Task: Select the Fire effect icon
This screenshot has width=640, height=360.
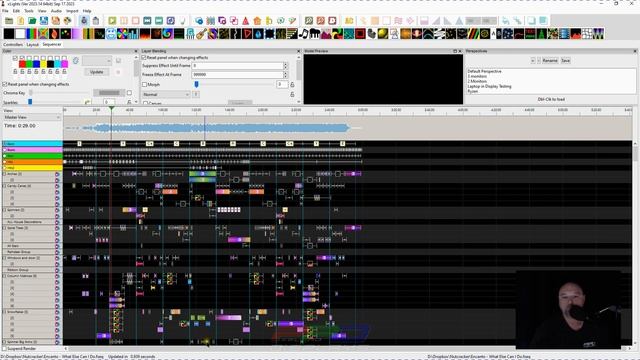Action: click(145, 34)
